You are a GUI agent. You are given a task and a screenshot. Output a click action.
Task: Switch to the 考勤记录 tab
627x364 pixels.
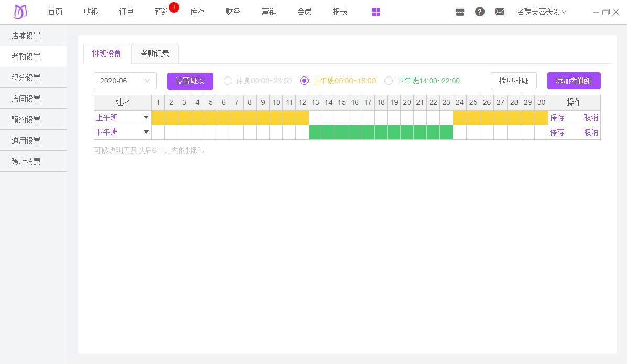coord(155,53)
